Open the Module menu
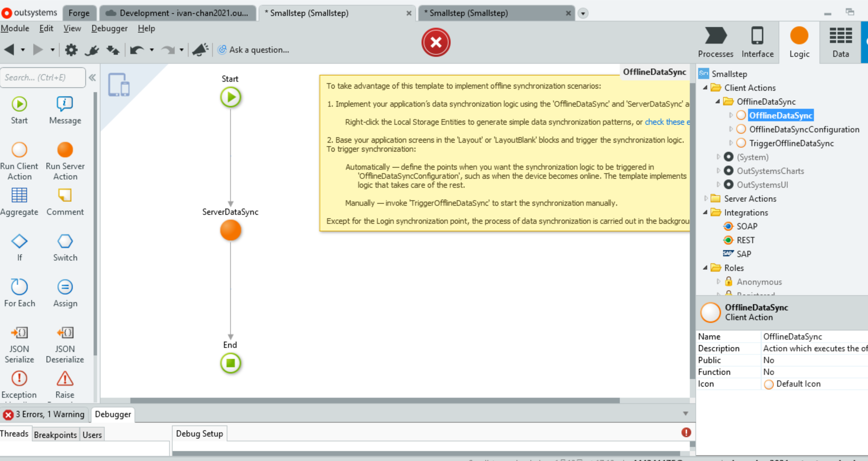Viewport: 868px width, 461px height. [15, 29]
